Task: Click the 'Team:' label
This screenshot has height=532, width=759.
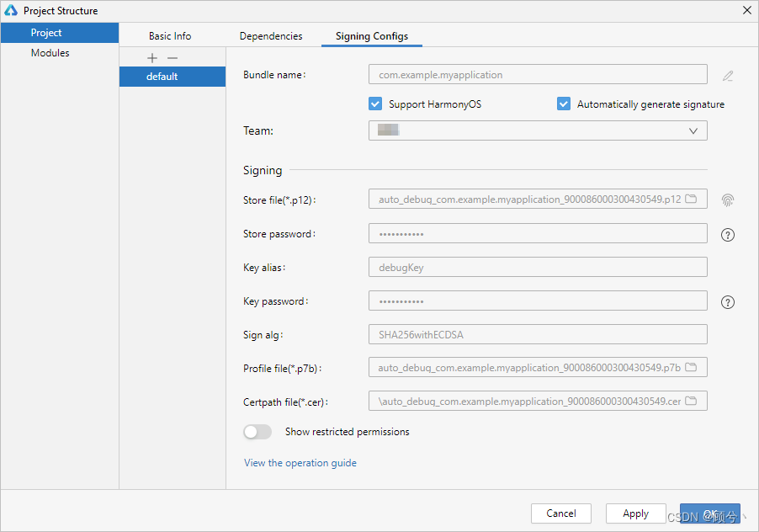Action: [x=258, y=130]
